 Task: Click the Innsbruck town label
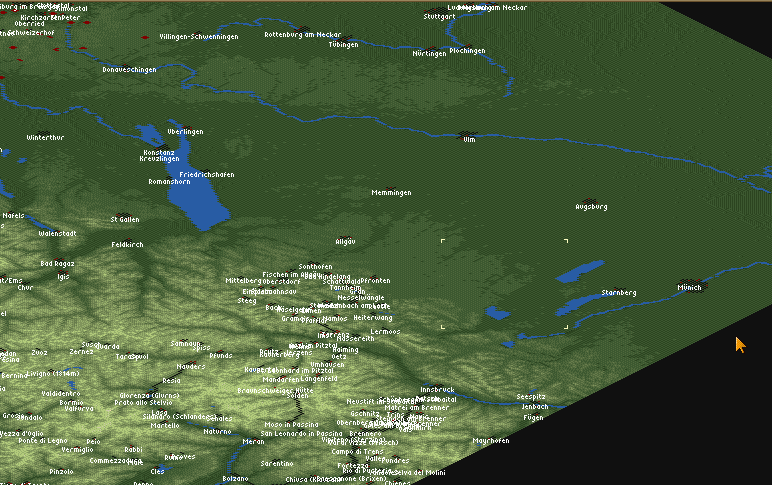click(x=437, y=389)
